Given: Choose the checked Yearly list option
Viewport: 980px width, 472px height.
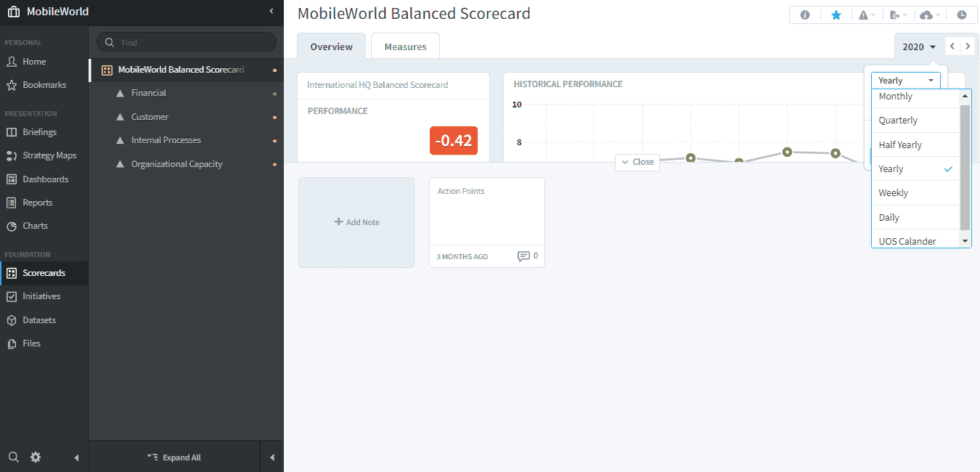Looking at the screenshot, I should point(916,168).
